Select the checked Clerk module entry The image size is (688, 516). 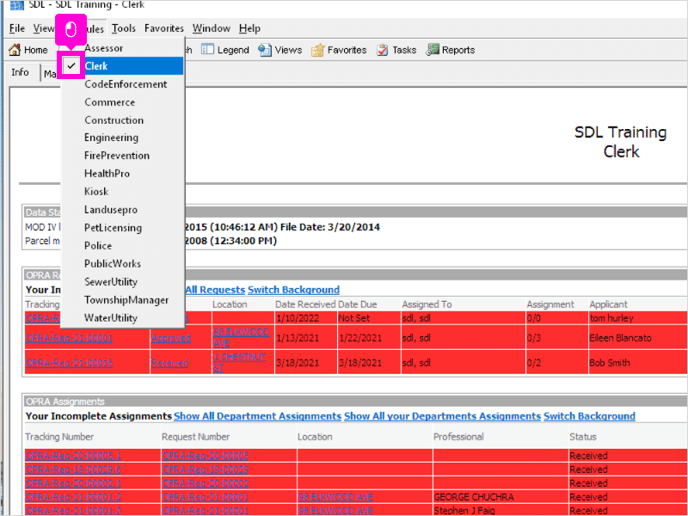[x=122, y=66]
